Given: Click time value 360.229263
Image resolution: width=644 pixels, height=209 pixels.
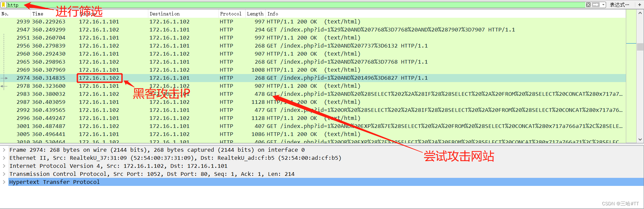Looking at the screenshot, I should coord(49,21).
